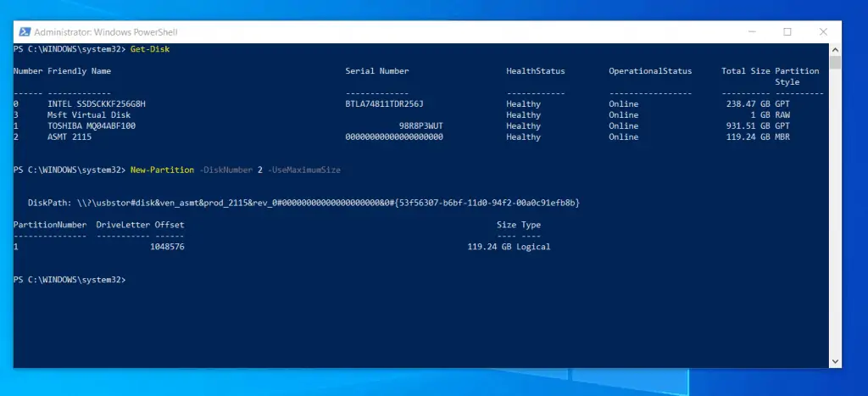Click the HealthStatus column header
This screenshot has width=868, height=396.
click(x=536, y=71)
